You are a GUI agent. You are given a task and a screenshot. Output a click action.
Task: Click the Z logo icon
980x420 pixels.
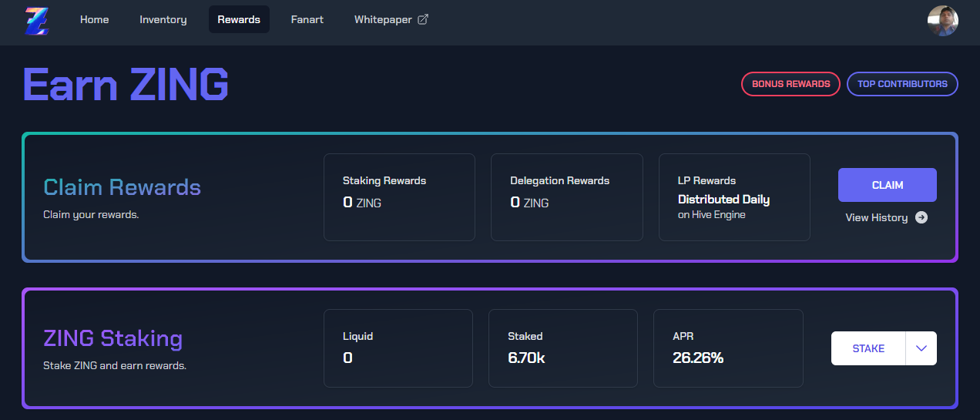pos(36,20)
